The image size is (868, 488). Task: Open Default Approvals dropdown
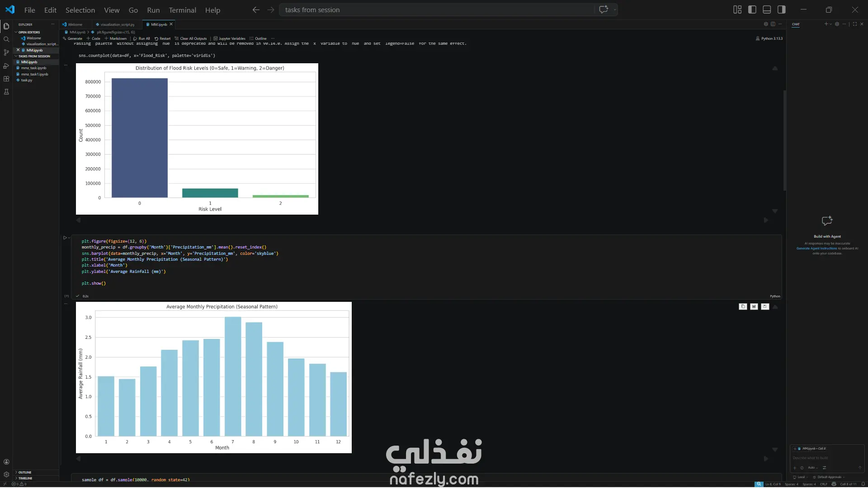pos(829,477)
